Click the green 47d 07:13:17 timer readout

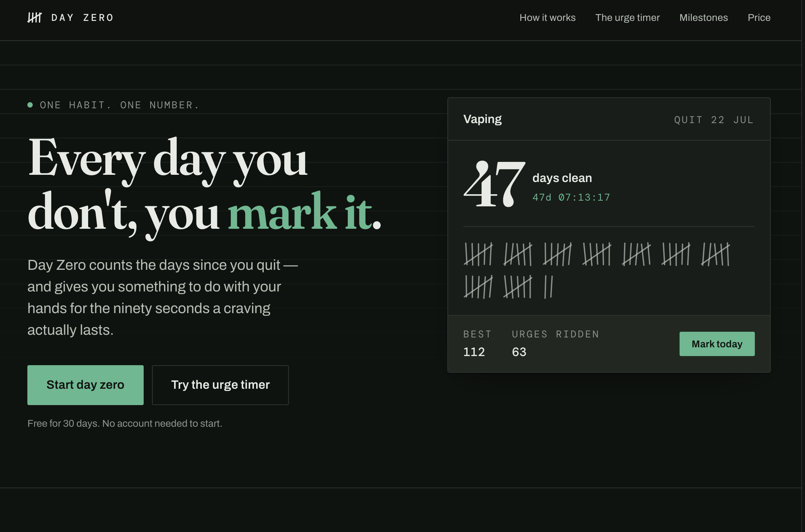571,197
